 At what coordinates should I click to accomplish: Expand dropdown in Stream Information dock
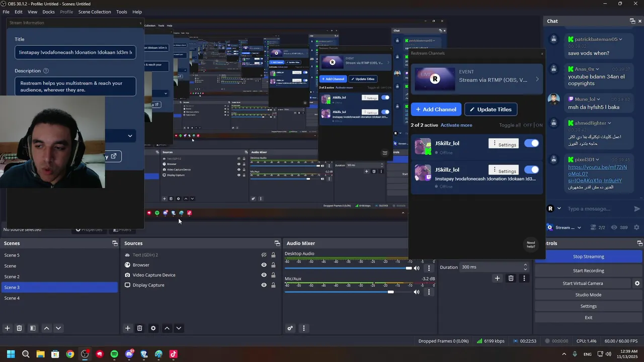(130, 136)
